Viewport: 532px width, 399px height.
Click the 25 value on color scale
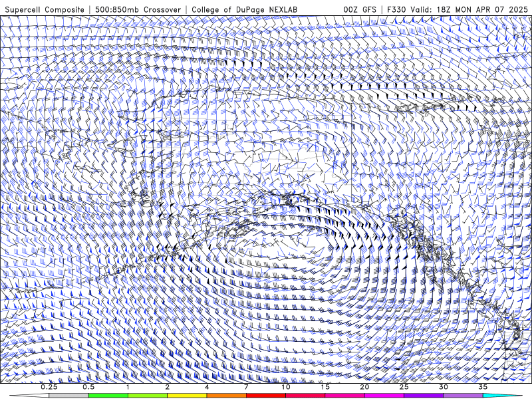(x=404, y=387)
